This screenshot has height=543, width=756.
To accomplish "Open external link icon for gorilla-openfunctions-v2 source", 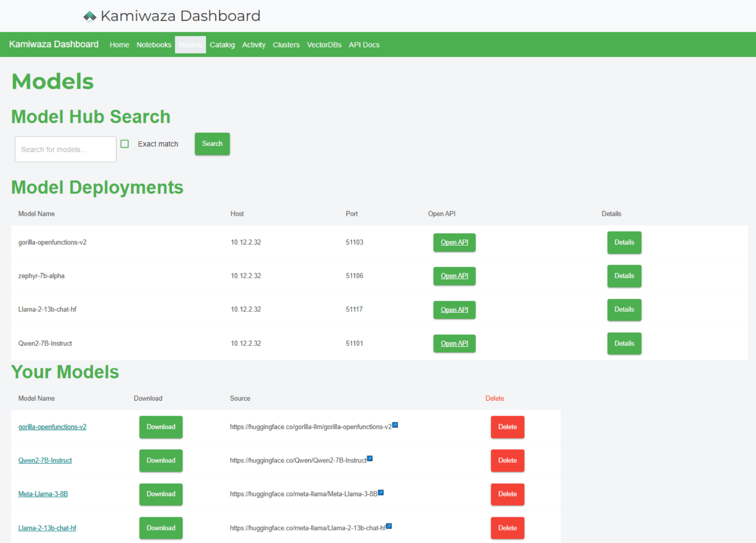I will click(395, 425).
